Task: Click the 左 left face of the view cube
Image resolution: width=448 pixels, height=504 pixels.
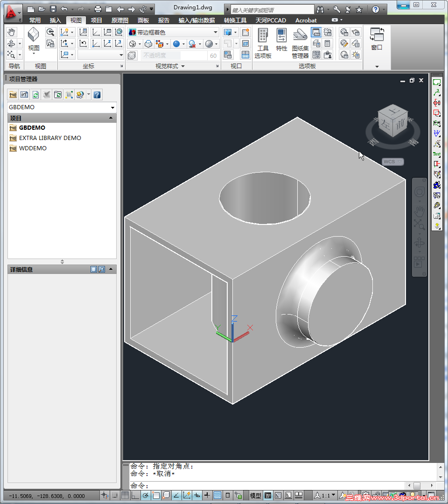Action: 385,124
